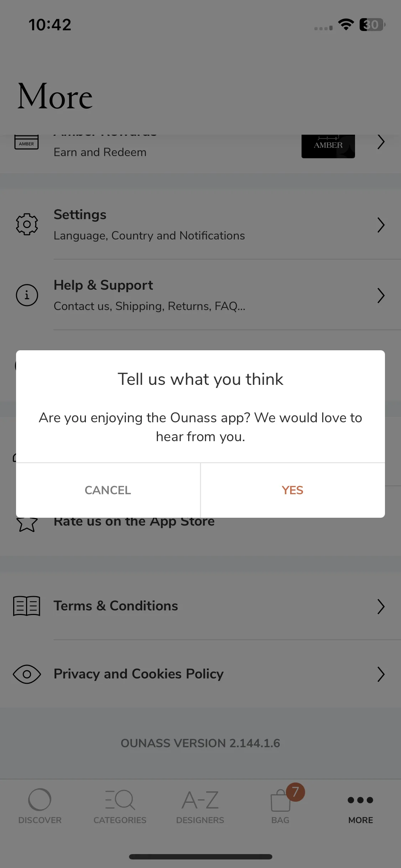Tap the star icon to rate the app
This screenshot has height=868, width=401.
click(x=27, y=525)
